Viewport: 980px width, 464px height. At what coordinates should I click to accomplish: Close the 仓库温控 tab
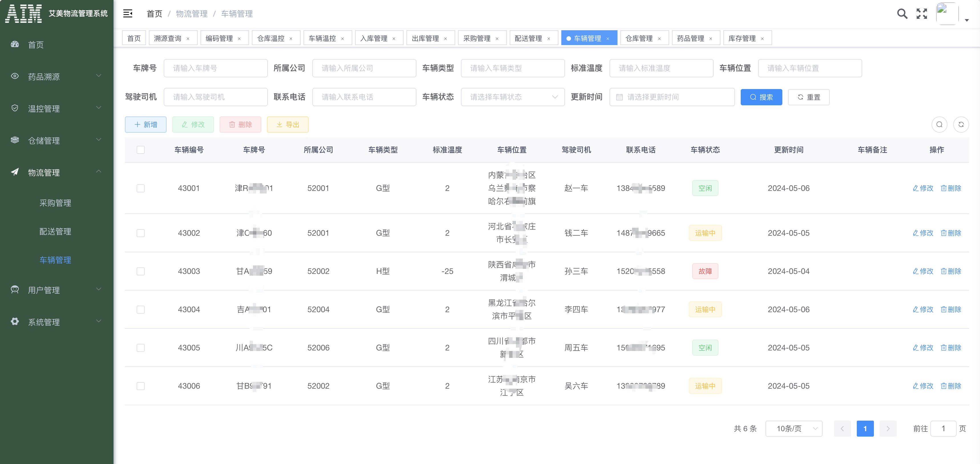291,39
